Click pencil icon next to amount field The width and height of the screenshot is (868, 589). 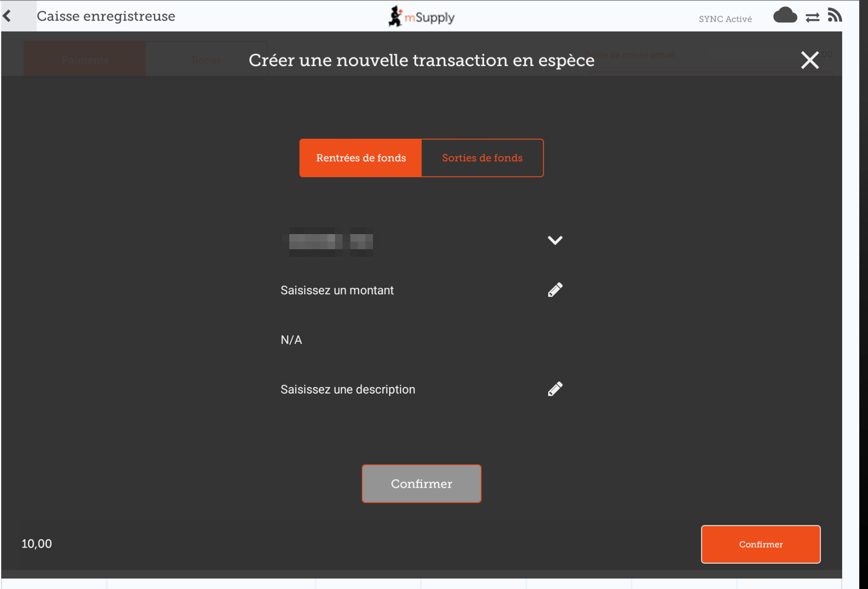click(555, 290)
